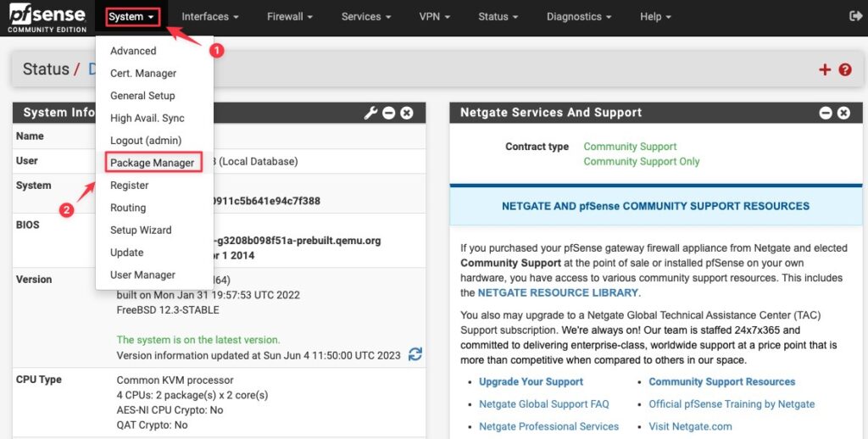Close the Netgate Services And Support widget
The width and height of the screenshot is (868, 439).
coord(843,113)
